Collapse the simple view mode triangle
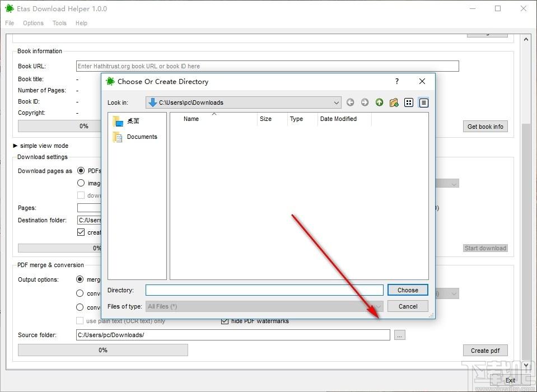This screenshot has width=537, height=392. 15,146
